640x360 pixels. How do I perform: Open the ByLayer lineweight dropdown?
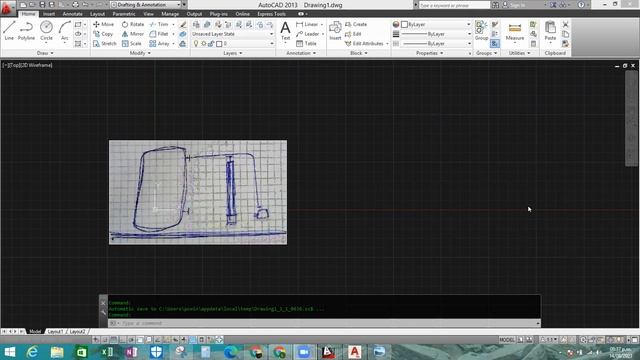pyautogui.click(x=436, y=34)
